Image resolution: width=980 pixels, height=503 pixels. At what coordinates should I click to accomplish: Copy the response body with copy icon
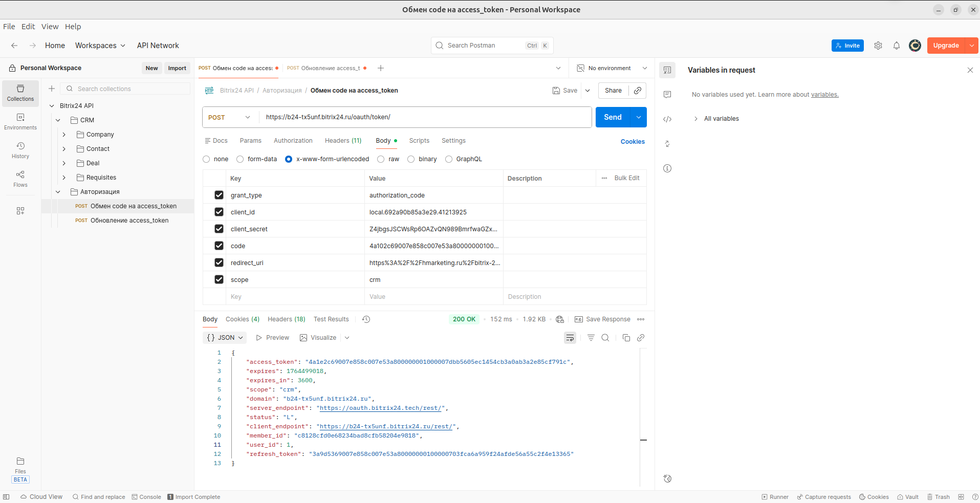pyautogui.click(x=626, y=338)
